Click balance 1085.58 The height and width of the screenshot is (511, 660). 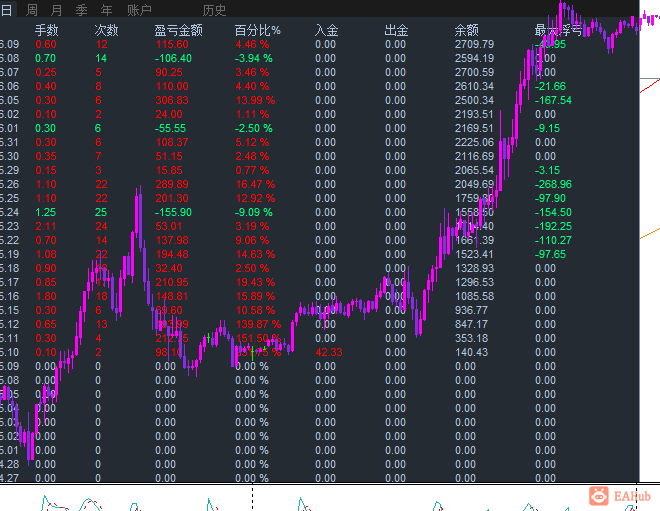(x=474, y=296)
